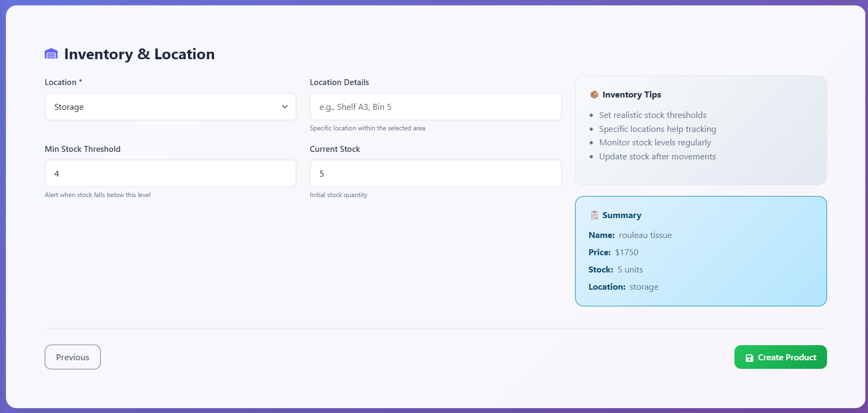The width and height of the screenshot is (868, 413).
Task: Click the clipboard icon beside Summary
Action: [594, 215]
